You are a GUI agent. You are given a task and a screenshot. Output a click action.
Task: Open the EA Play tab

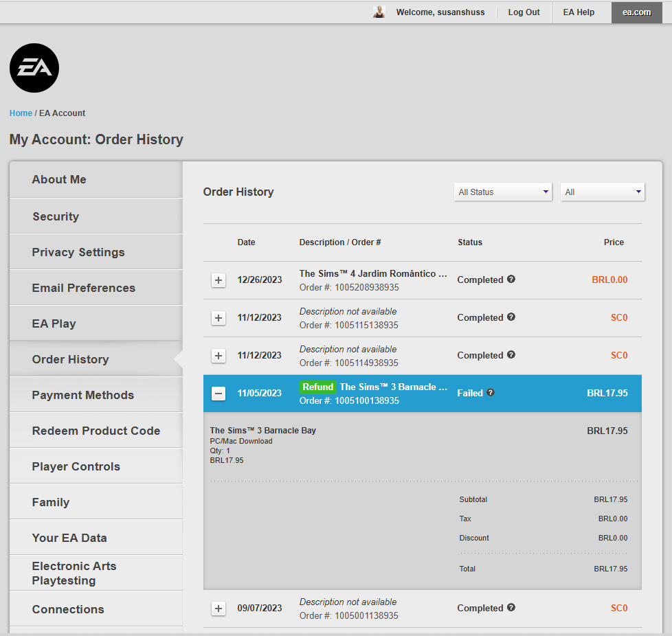click(96, 323)
